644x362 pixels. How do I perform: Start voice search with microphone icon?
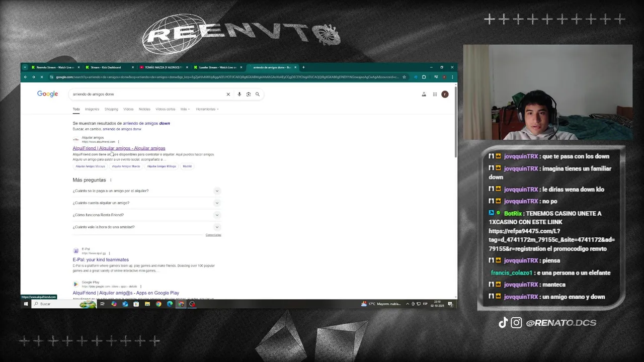point(239,94)
